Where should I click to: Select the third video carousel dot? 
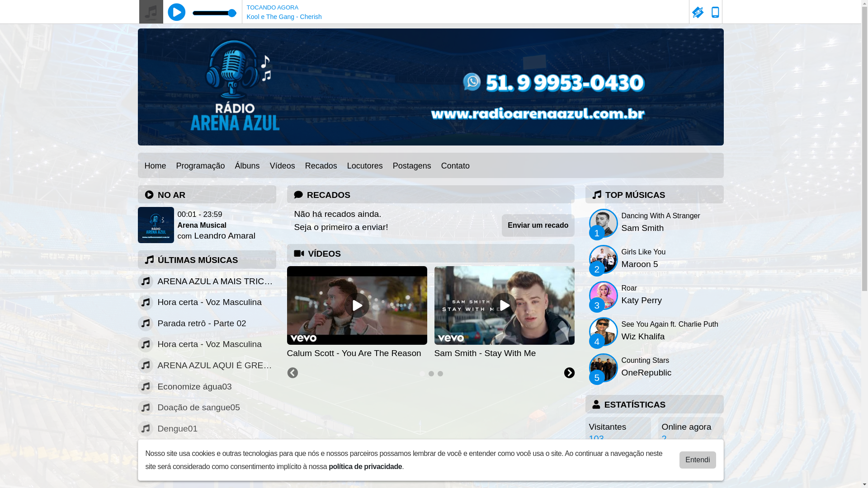coord(440,374)
